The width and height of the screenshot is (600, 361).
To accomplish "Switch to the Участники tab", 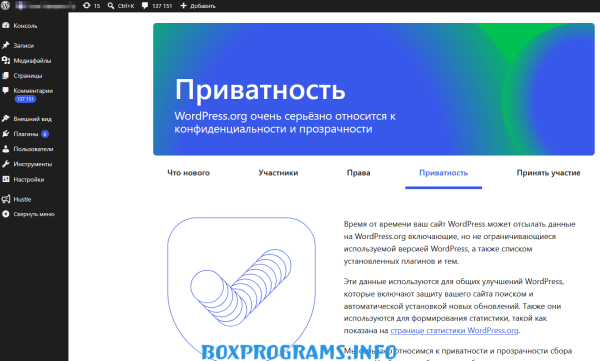I will click(278, 173).
